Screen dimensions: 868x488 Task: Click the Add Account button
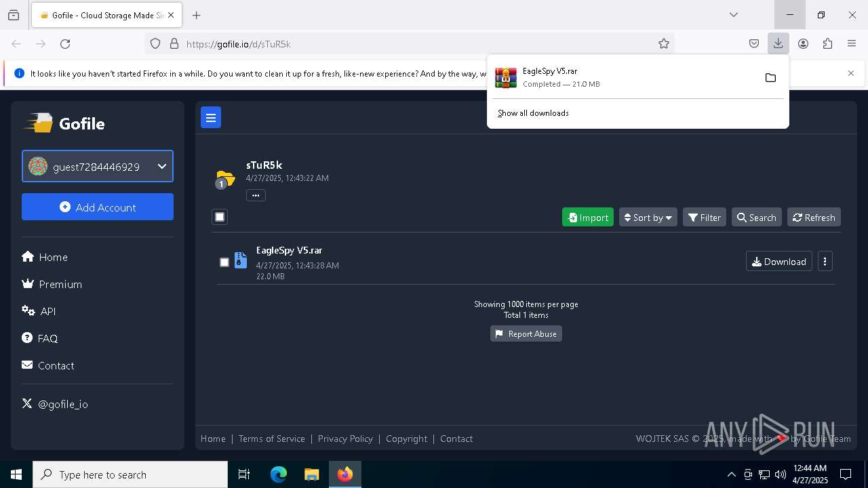[98, 207]
